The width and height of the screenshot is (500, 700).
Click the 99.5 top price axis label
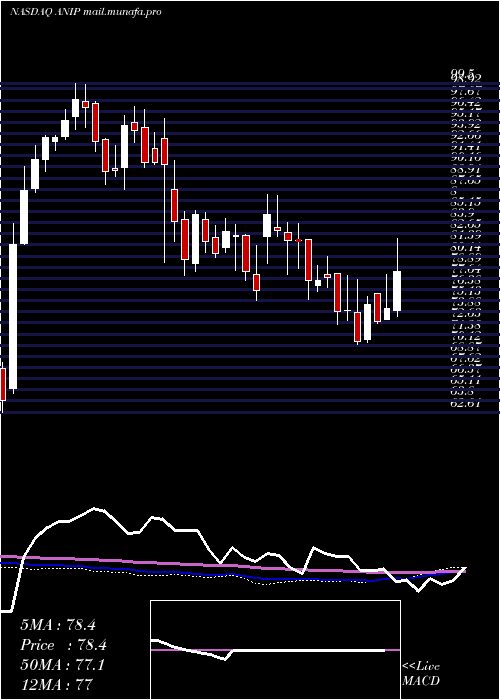pyautogui.click(x=462, y=72)
